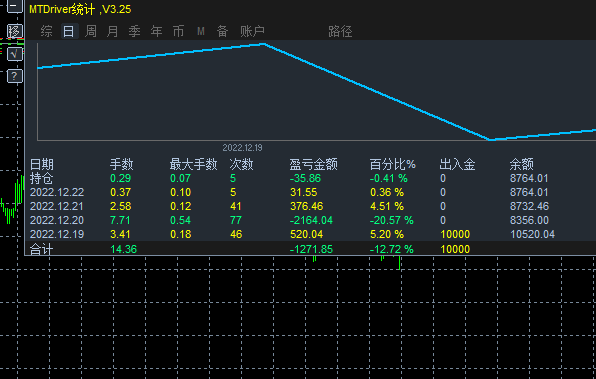Click the 盈亏金额 column header
The height and width of the screenshot is (379, 596).
pos(314,165)
